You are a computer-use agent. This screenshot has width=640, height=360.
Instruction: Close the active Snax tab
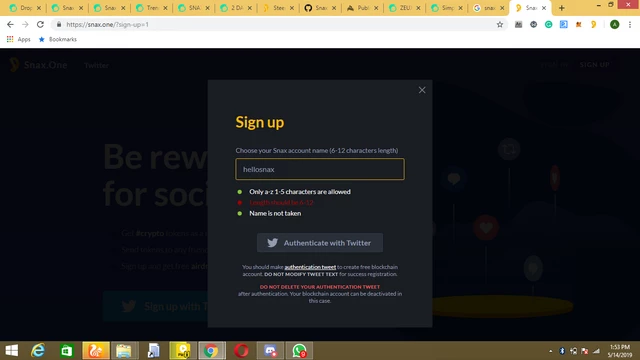(x=544, y=8)
